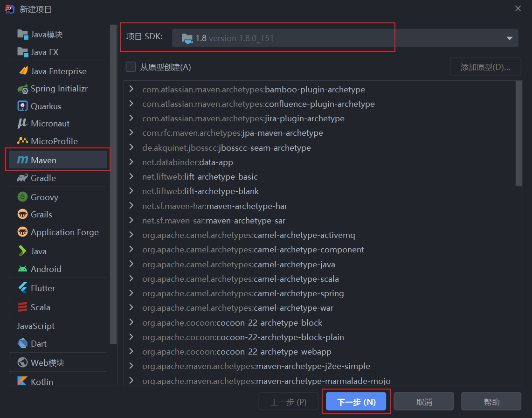Click the IntelliJ logo in title bar
The width and height of the screenshot is (532, 418).
9,9
